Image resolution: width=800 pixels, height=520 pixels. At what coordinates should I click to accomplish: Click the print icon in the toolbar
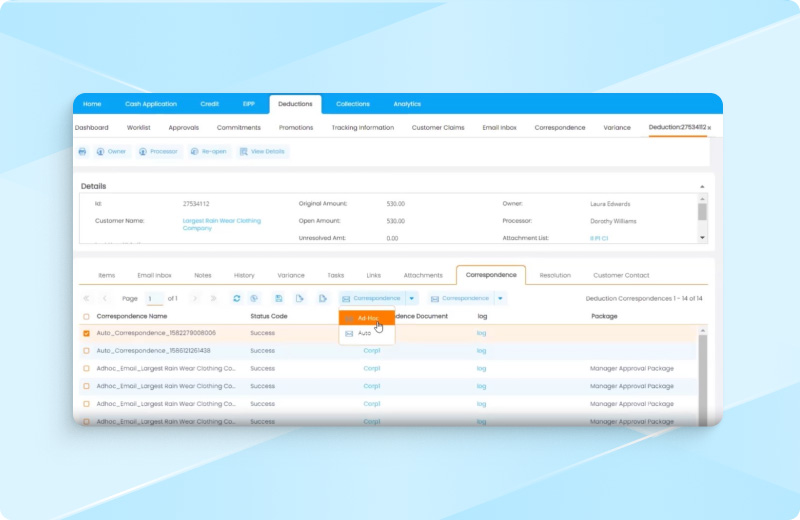click(82, 152)
